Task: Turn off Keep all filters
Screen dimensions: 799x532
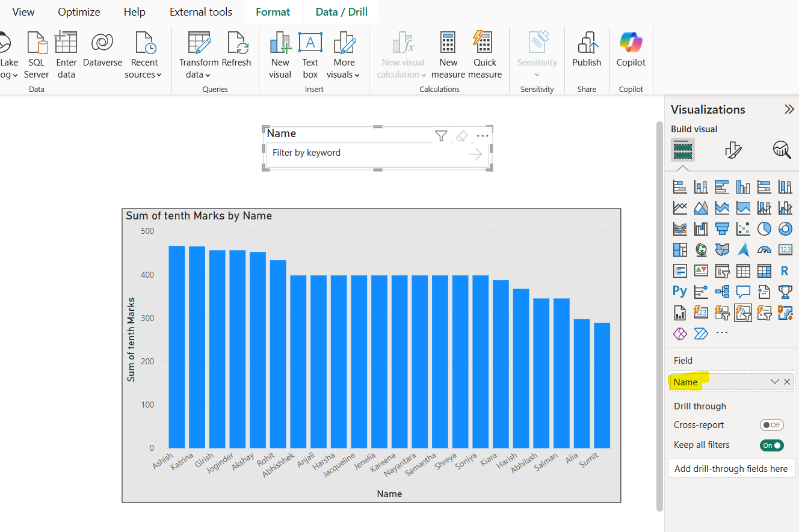Action: click(771, 445)
